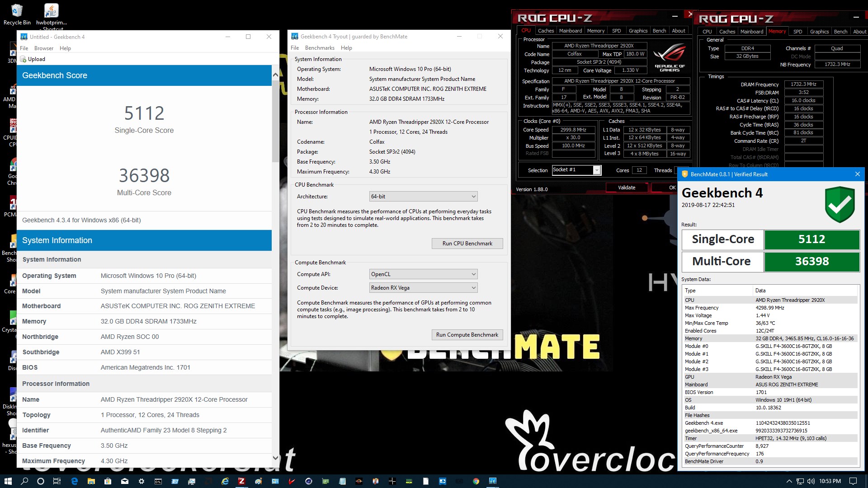Click the Windows Start button

(8, 481)
